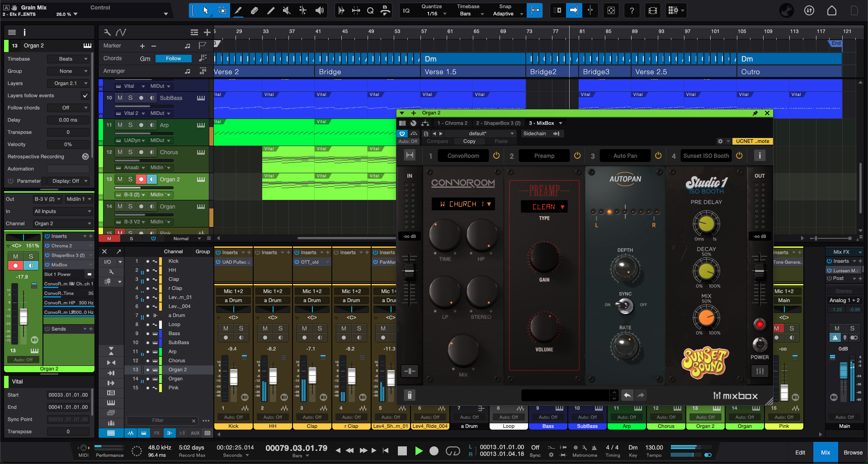Click the Tempo 130.00 value
The height and width of the screenshot is (464, 868).
pos(654,448)
